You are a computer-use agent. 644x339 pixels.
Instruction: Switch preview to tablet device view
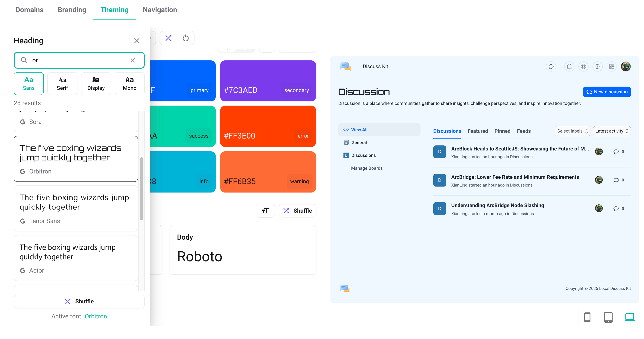coord(608,317)
